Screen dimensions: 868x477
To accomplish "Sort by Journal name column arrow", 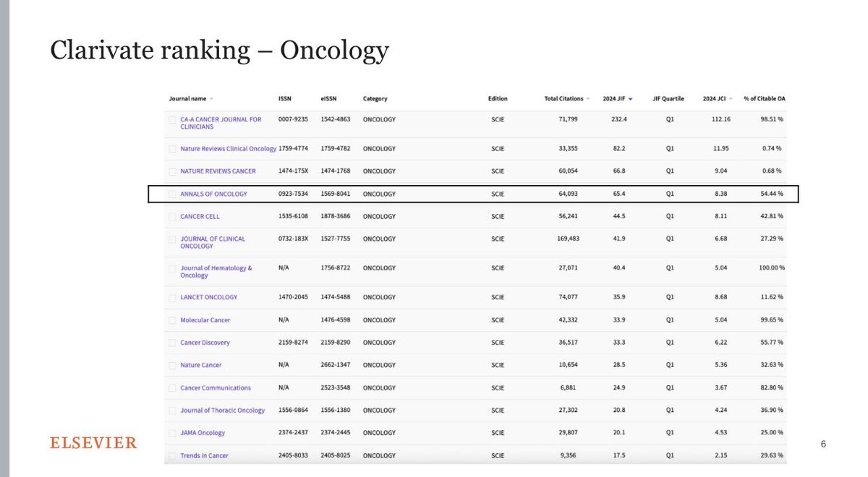I will pyautogui.click(x=211, y=99).
